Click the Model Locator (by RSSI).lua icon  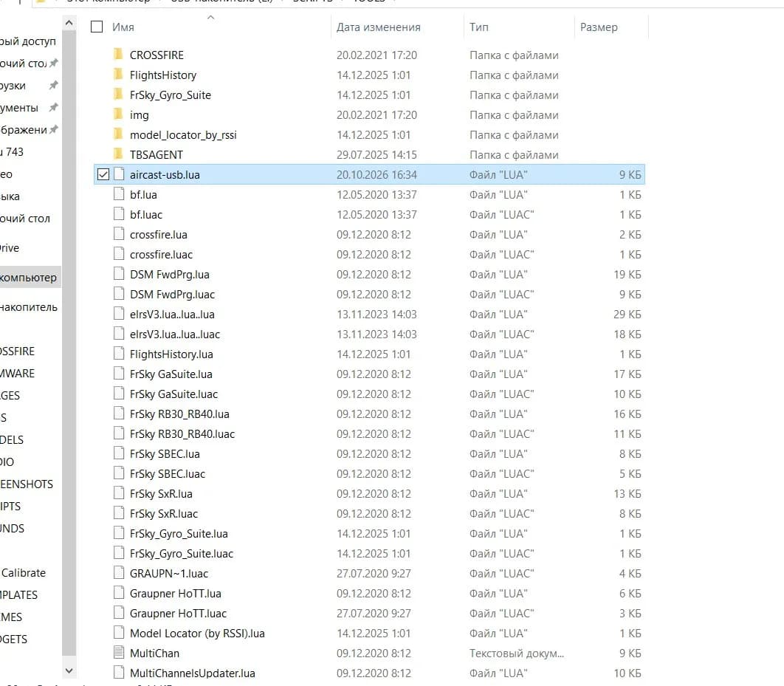[119, 633]
